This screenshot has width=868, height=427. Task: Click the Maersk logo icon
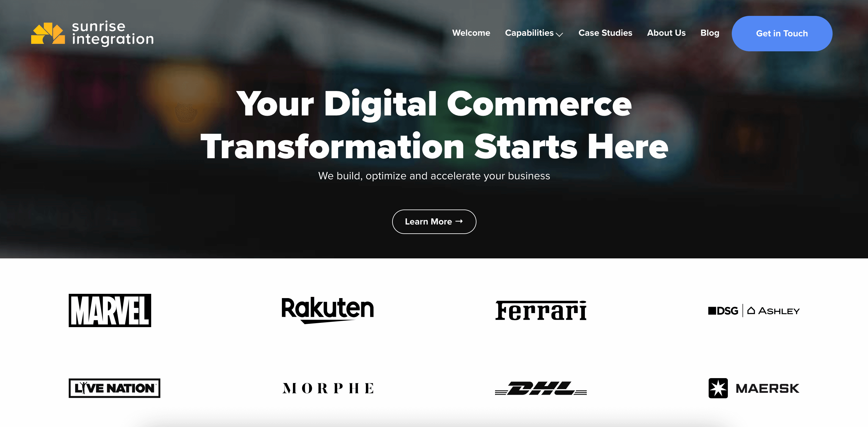(x=717, y=388)
